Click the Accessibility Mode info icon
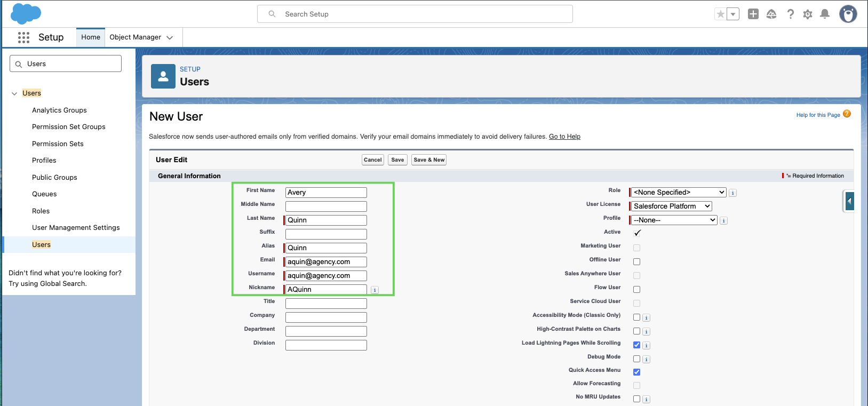Viewport: 868px width, 406px height. pos(646,317)
